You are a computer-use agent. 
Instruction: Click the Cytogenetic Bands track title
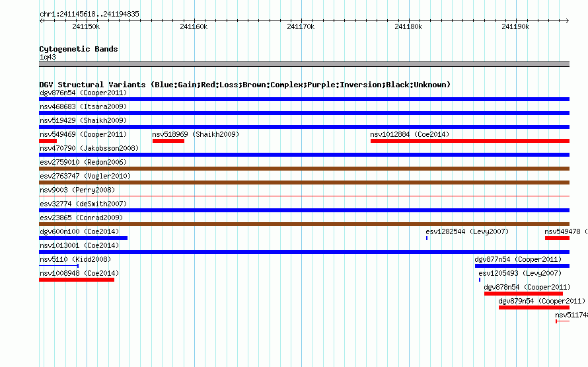point(79,49)
